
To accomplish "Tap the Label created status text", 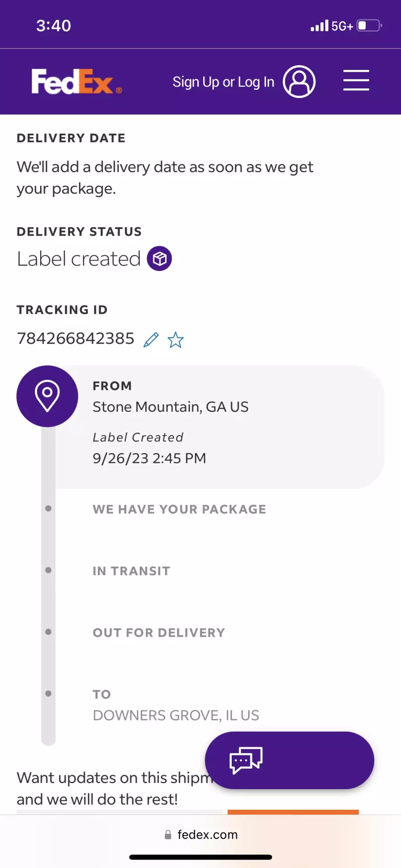I will tap(79, 259).
